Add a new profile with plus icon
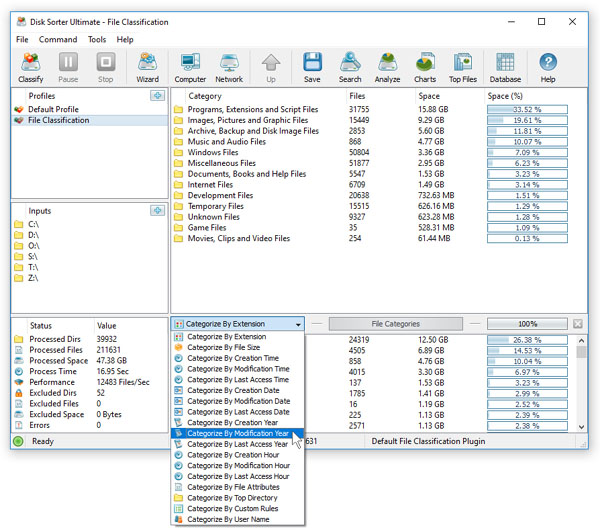 157,95
